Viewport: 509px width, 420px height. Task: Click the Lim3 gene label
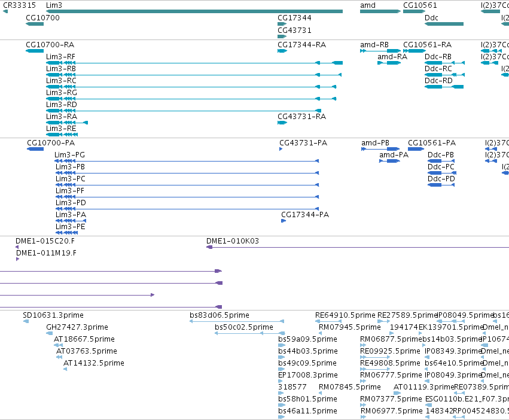coord(54,5)
